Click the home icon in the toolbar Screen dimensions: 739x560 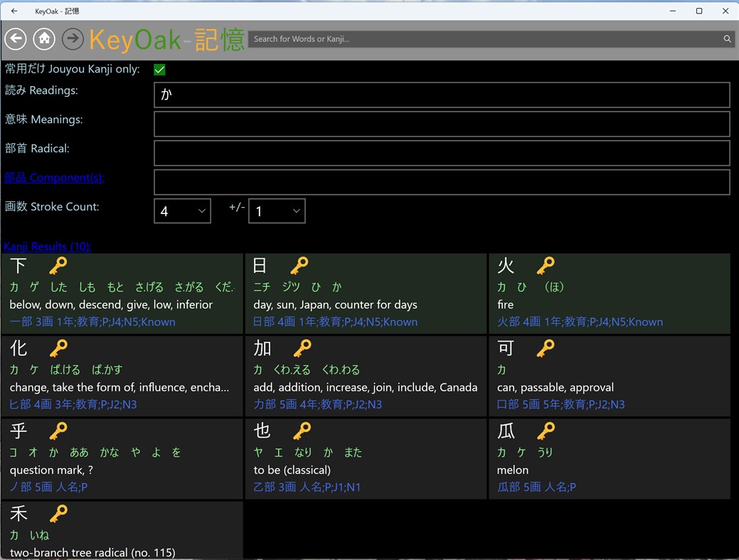click(44, 38)
